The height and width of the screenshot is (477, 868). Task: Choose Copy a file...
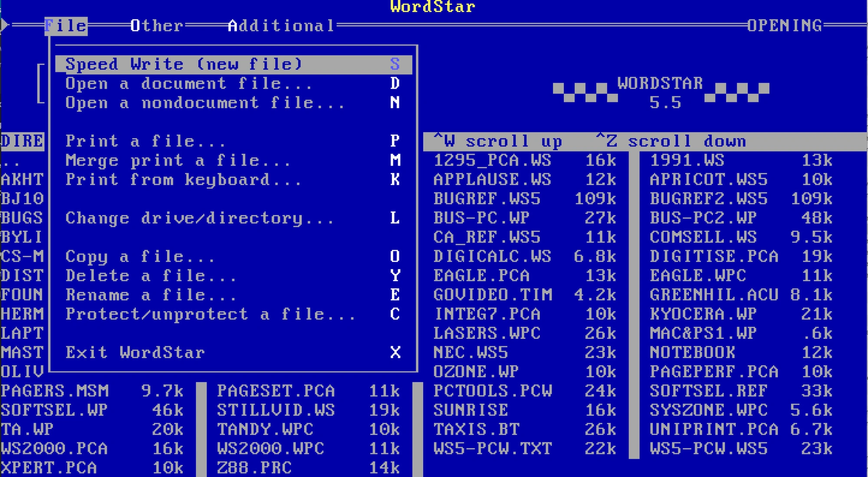[x=233, y=256]
